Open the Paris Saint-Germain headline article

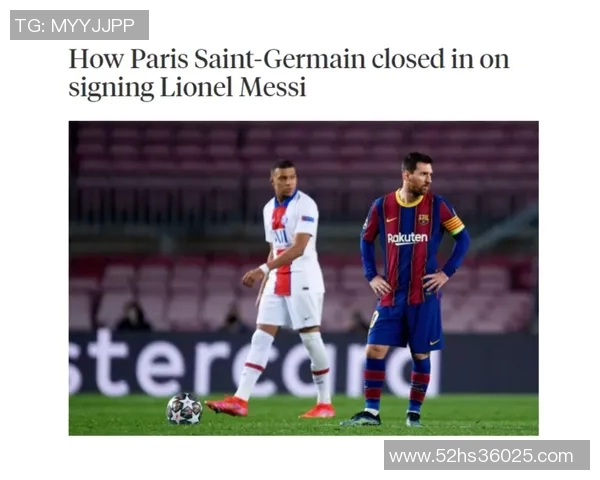pos(289,73)
